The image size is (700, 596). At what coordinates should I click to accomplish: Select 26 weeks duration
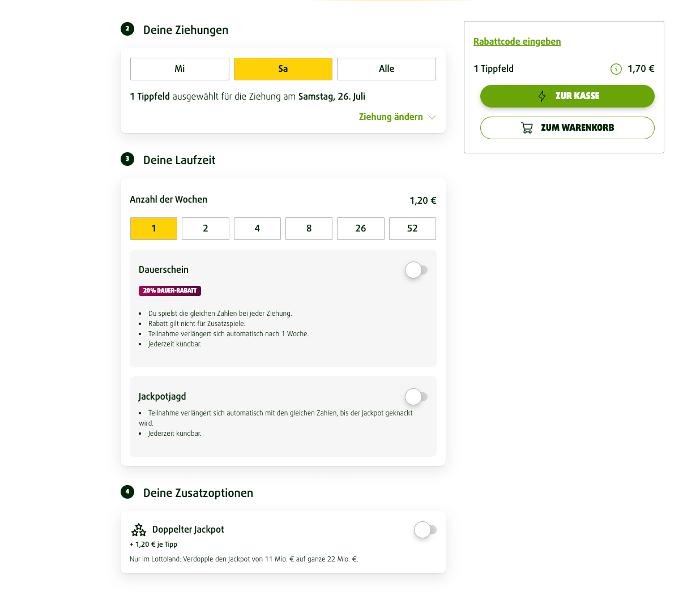(x=361, y=229)
